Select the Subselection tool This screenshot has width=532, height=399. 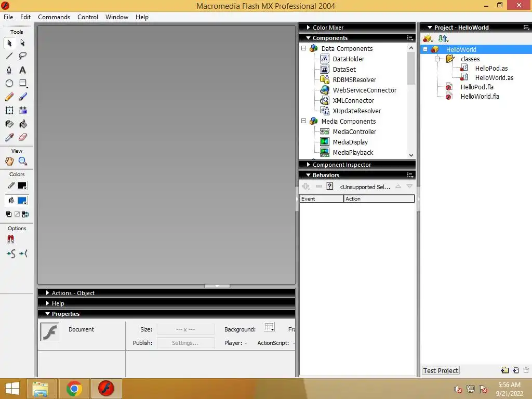click(23, 43)
